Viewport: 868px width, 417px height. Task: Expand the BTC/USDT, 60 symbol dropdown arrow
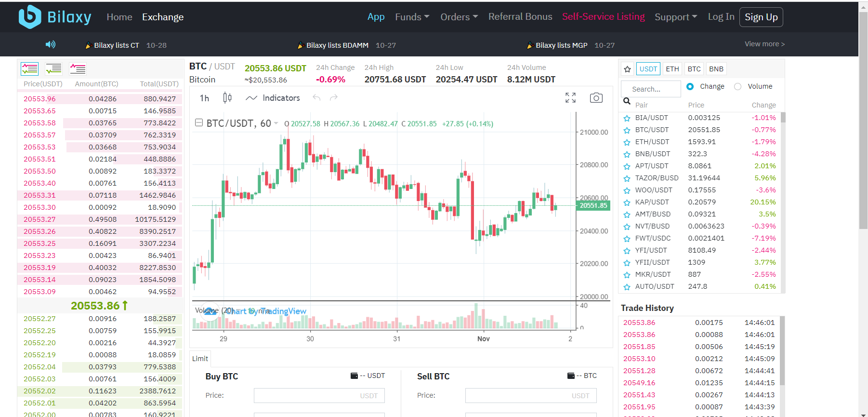(x=276, y=123)
